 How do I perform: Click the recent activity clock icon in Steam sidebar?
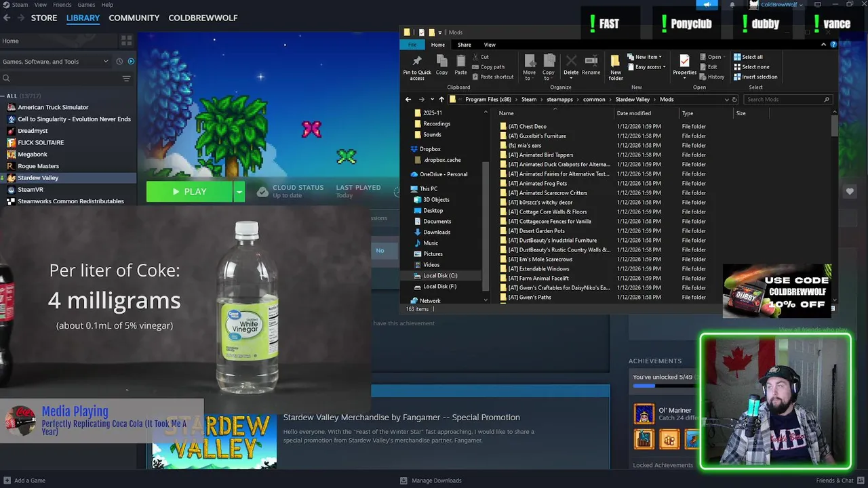point(119,62)
